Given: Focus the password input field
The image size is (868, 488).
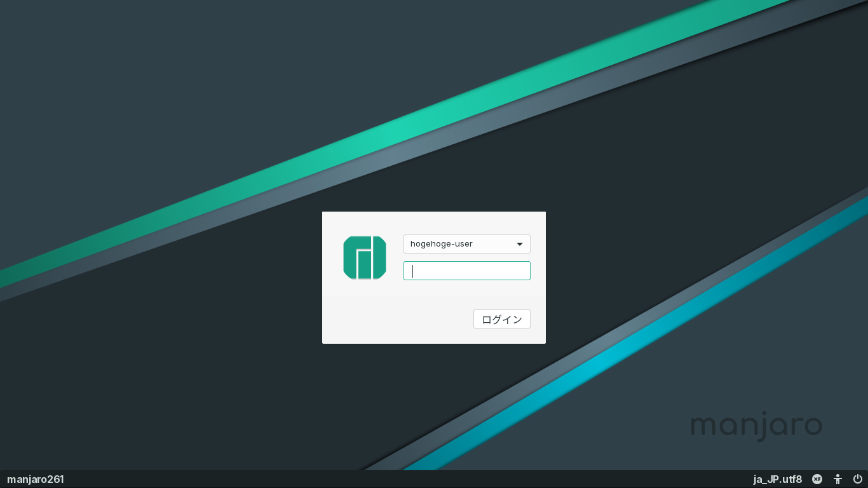Looking at the screenshot, I should [467, 271].
